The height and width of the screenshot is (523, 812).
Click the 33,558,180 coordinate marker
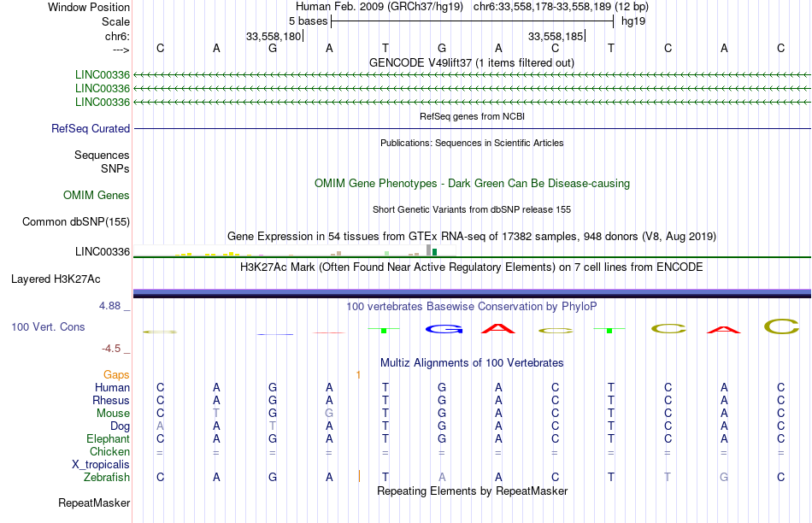click(x=274, y=36)
